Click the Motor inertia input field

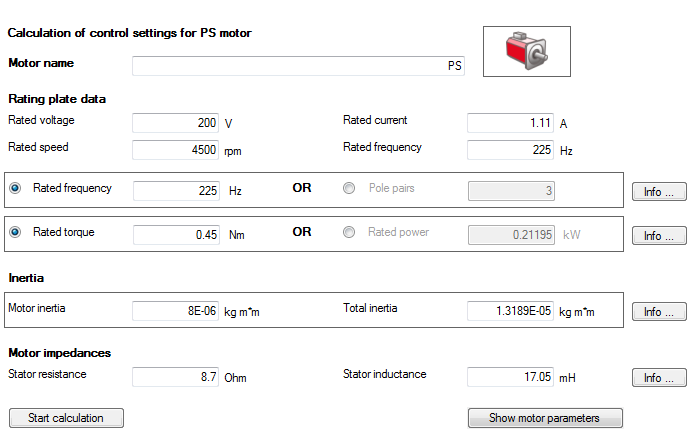[176, 311]
